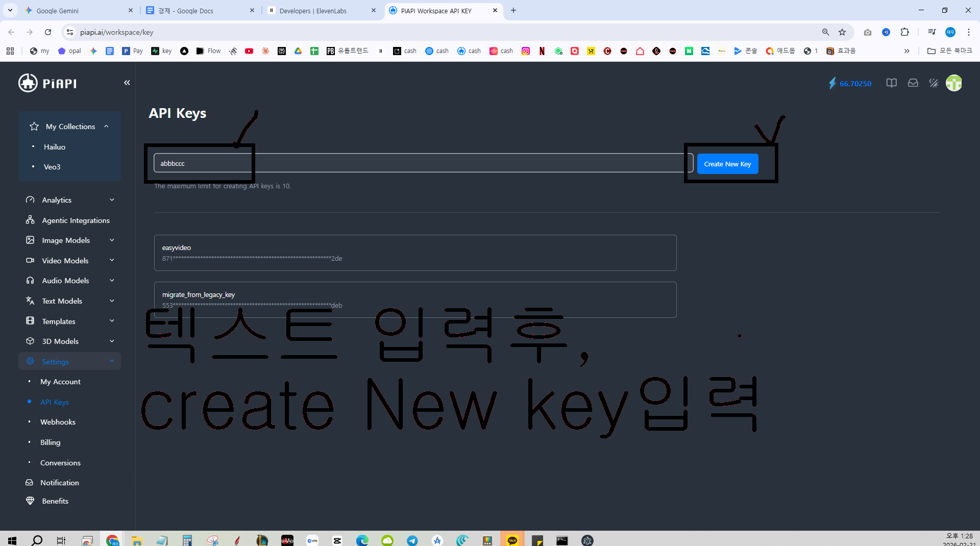Expand the Video Models section
This screenshot has width=980, height=546.
click(70, 261)
